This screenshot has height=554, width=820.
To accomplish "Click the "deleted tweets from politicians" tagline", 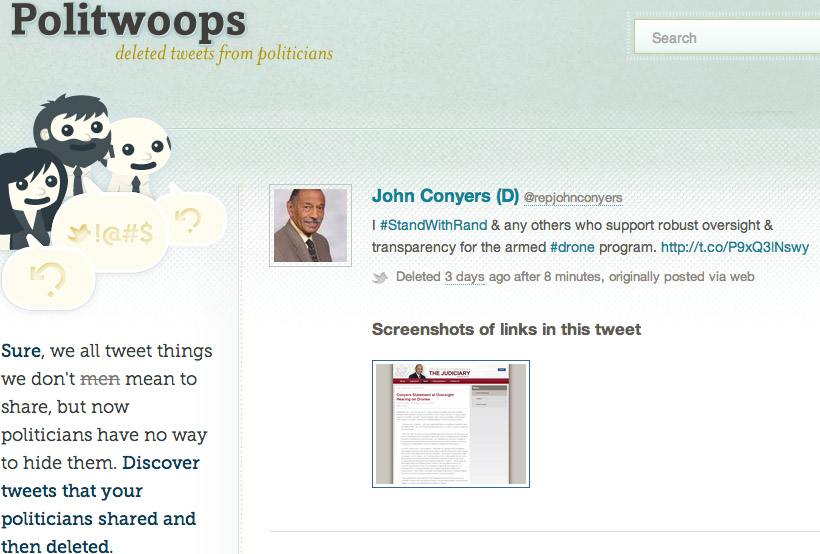I will tap(224, 53).
